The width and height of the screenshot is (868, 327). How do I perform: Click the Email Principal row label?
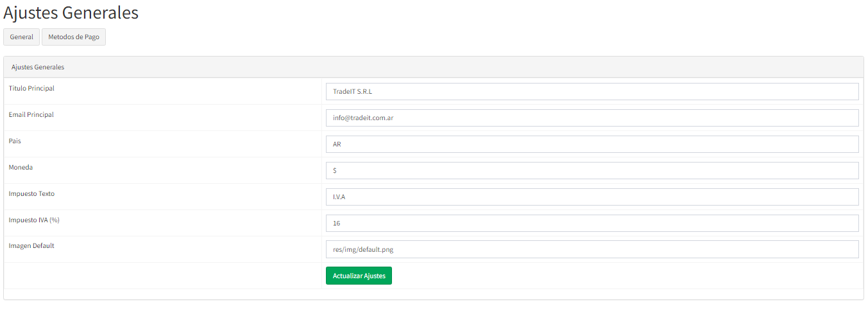tap(31, 115)
